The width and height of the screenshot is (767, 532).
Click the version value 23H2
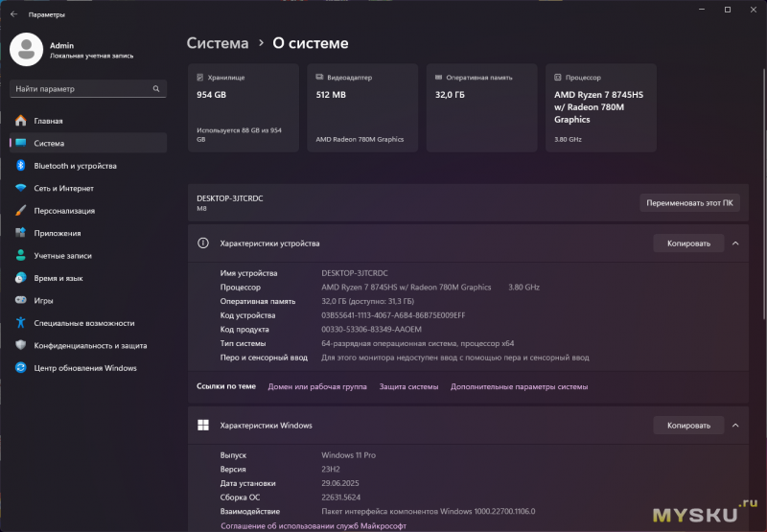click(x=330, y=469)
